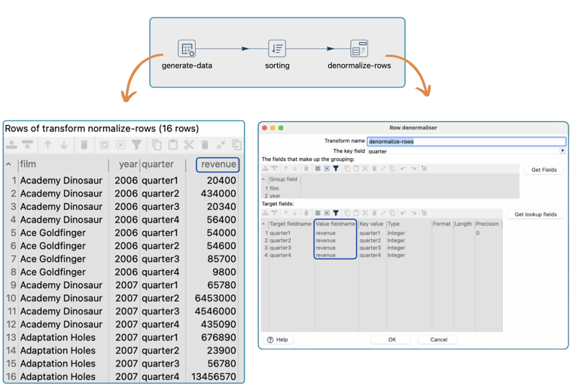Click filter funnel in normalize-rows preview toolbar
This screenshot has height=392, width=573.
pyautogui.click(x=136, y=144)
